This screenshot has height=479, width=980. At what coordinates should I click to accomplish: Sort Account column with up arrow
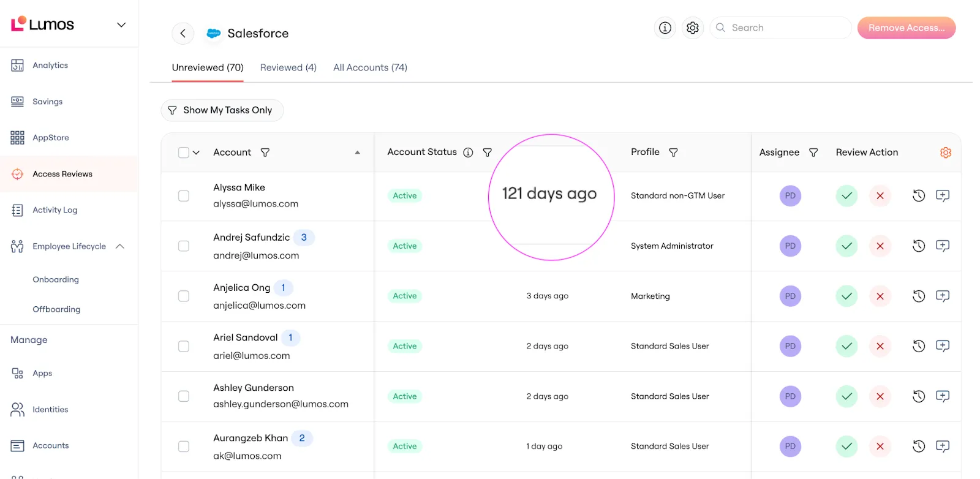point(357,153)
